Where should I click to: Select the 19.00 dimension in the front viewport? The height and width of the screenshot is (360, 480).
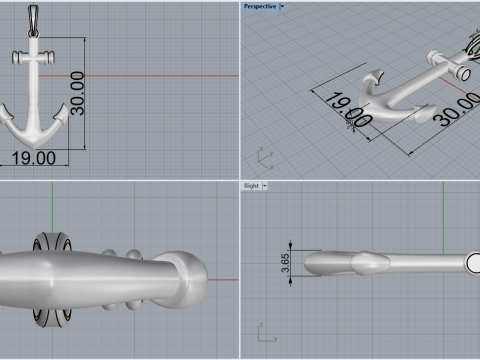coord(34,158)
